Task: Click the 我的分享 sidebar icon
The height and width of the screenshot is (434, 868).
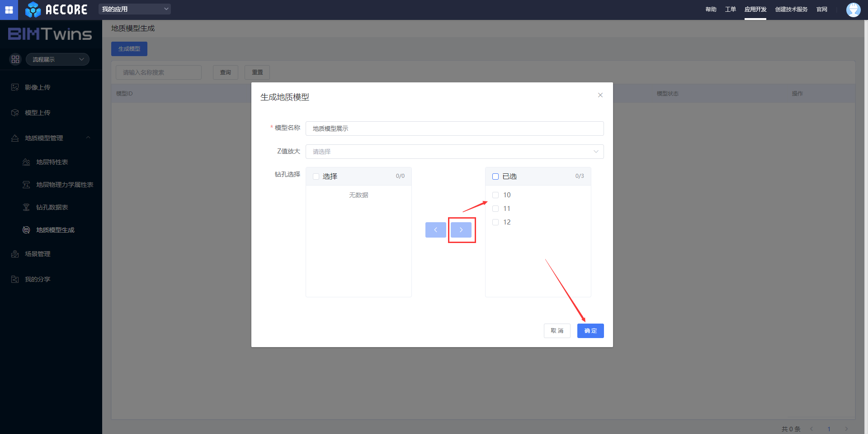Action: click(15, 279)
